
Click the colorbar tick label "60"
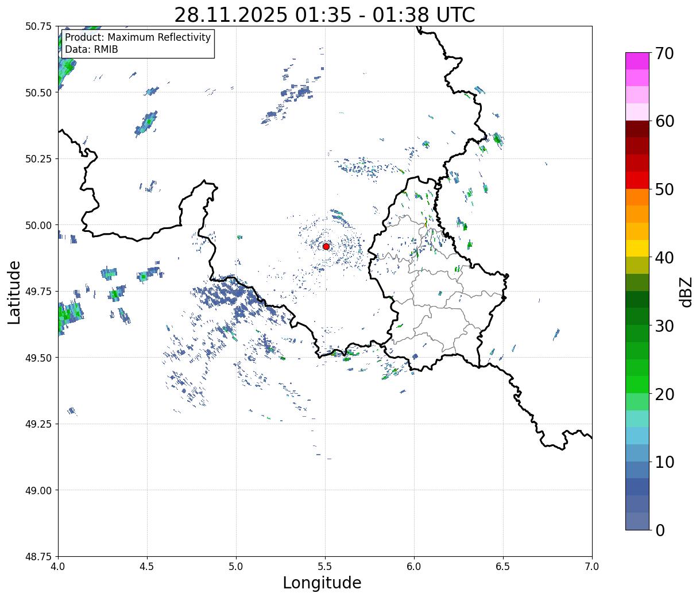[x=664, y=121]
